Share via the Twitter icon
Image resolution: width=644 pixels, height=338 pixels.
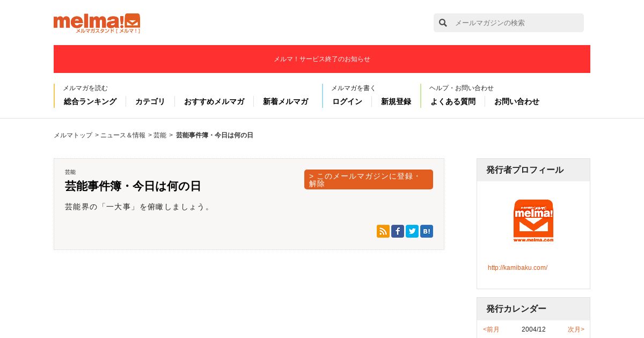coord(412,231)
